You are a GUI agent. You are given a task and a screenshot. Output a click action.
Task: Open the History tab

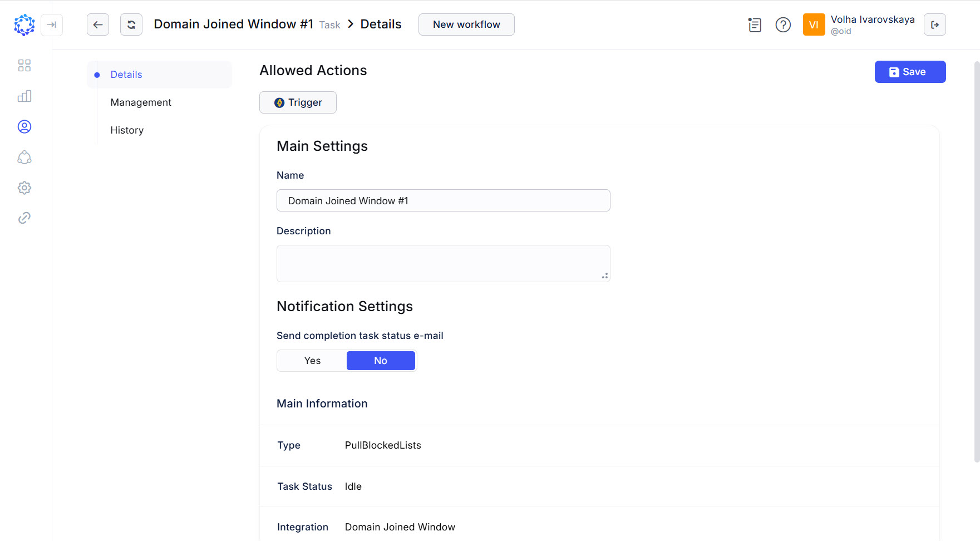coord(126,130)
